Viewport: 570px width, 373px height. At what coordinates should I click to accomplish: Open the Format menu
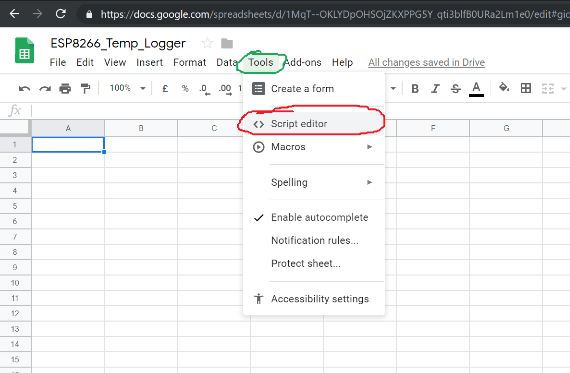coord(189,63)
